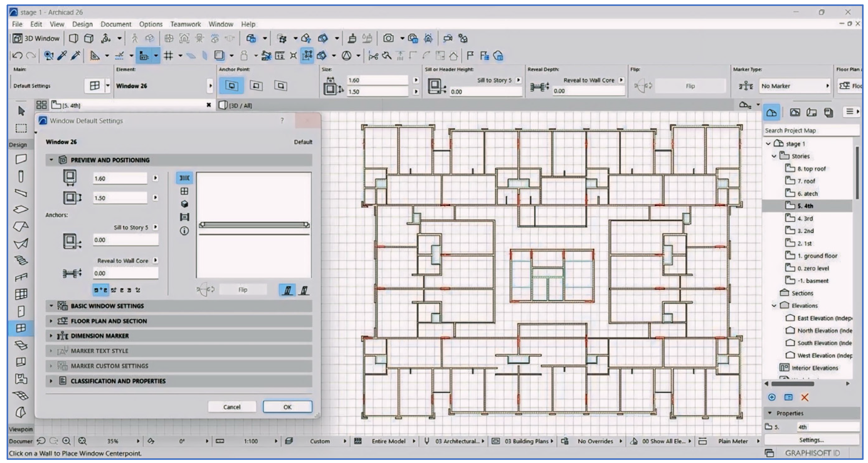Click the red delete X in navigator
This screenshot has width=868, height=463.
[805, 397]
